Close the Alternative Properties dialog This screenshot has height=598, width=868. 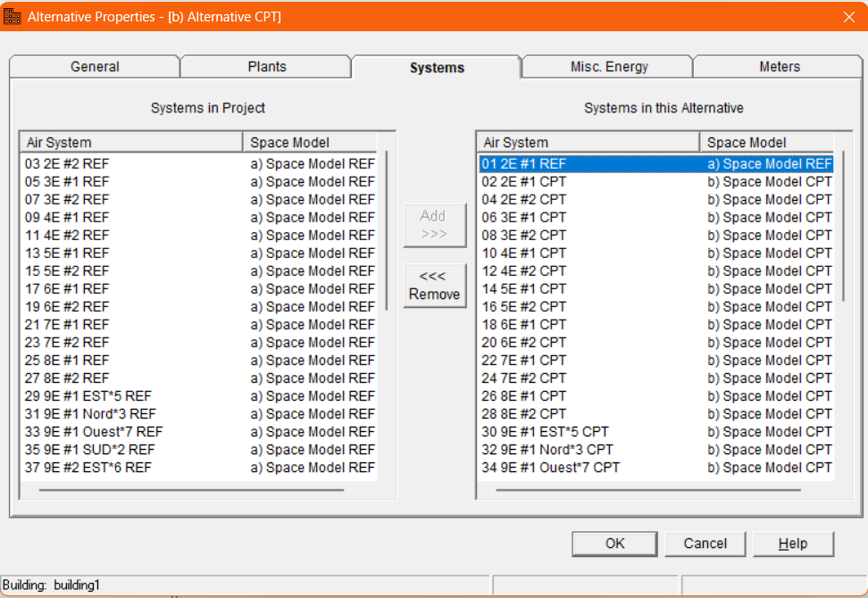(848, 16)
